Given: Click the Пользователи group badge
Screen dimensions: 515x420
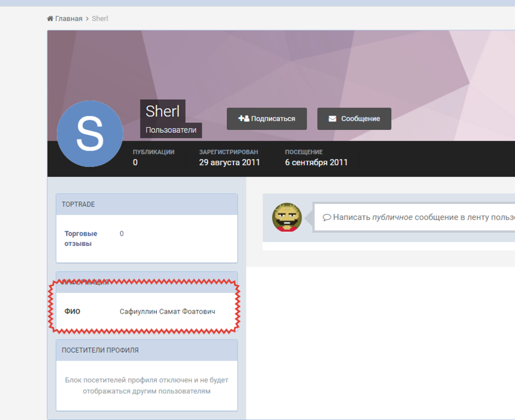Looking at the screenshot, I should (171, 130).
